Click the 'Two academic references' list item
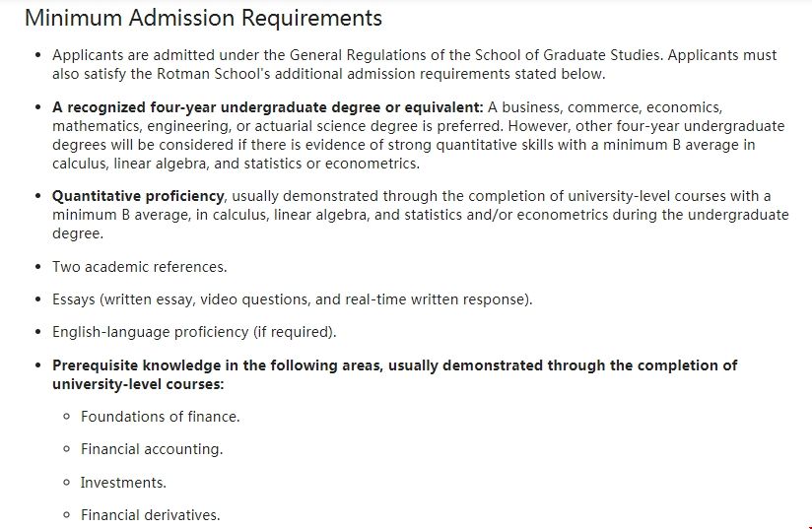Screen dimensions: 812x529 139,267
